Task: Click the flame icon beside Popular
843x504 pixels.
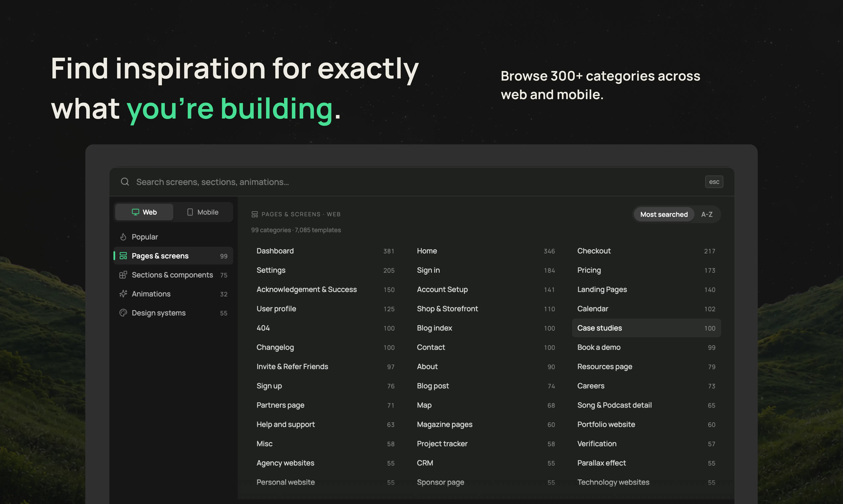Action: (x=123, y=237)
